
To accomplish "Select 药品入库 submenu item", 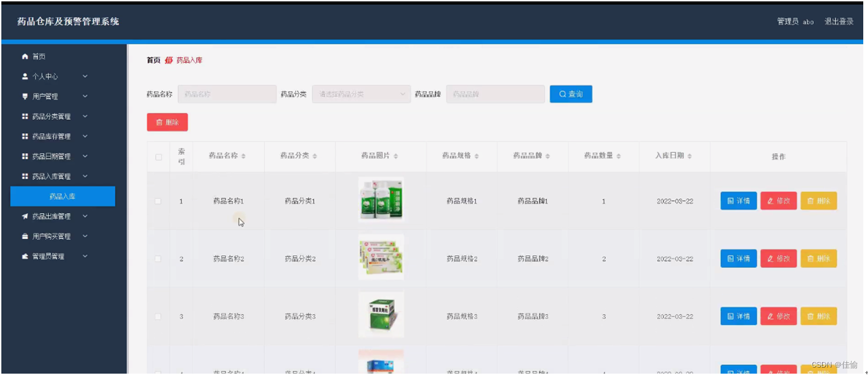I will tap(62, 196).
